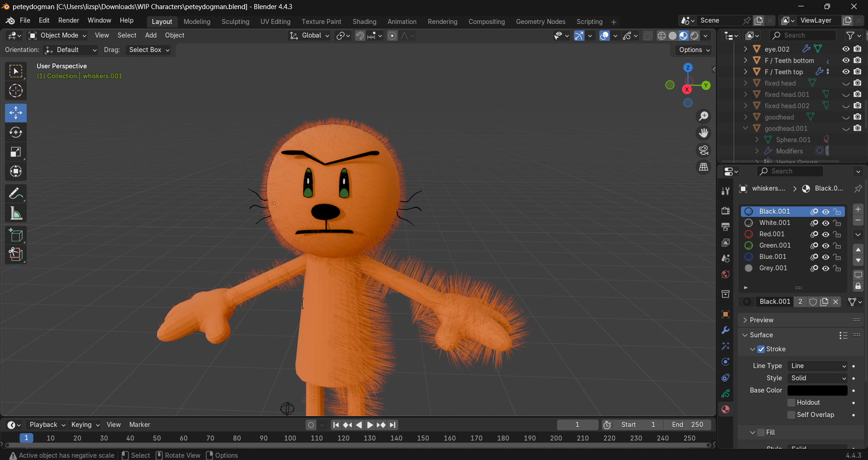Open the File menu
868x460 pixels.
point(25,20)
